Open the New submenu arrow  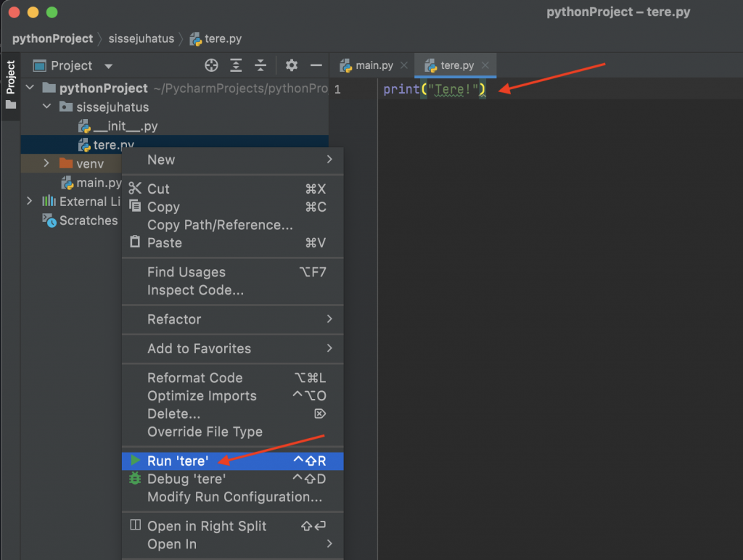click(330, 160)
